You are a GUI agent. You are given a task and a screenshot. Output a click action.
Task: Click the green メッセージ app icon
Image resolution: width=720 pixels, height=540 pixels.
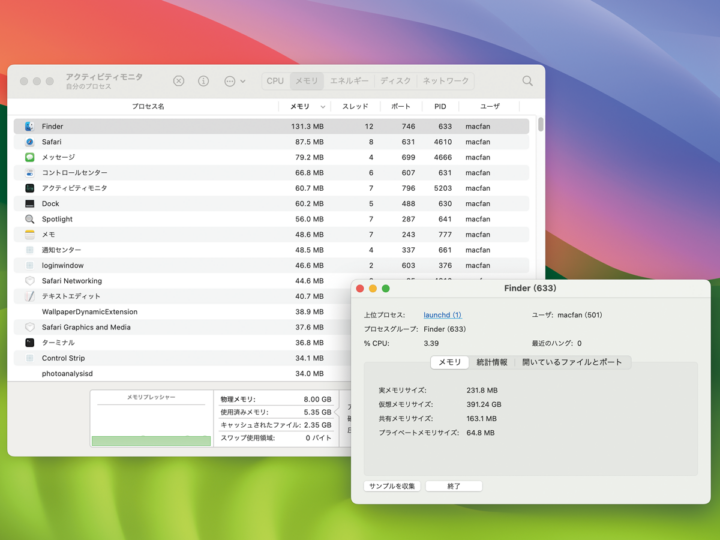pos(30,157)
